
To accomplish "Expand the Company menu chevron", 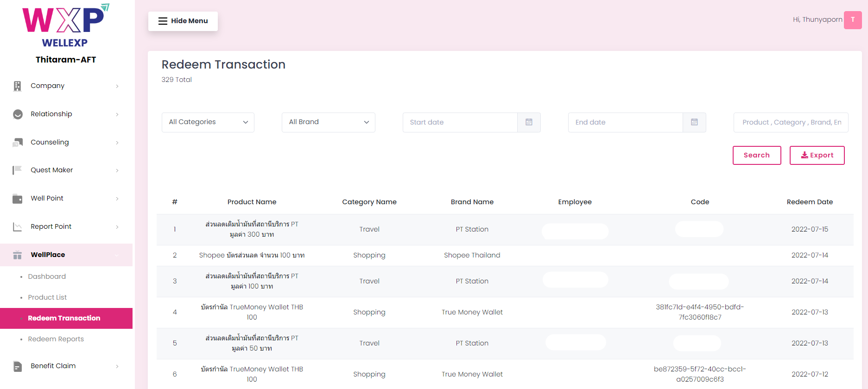I will click(x=117, y=86).
